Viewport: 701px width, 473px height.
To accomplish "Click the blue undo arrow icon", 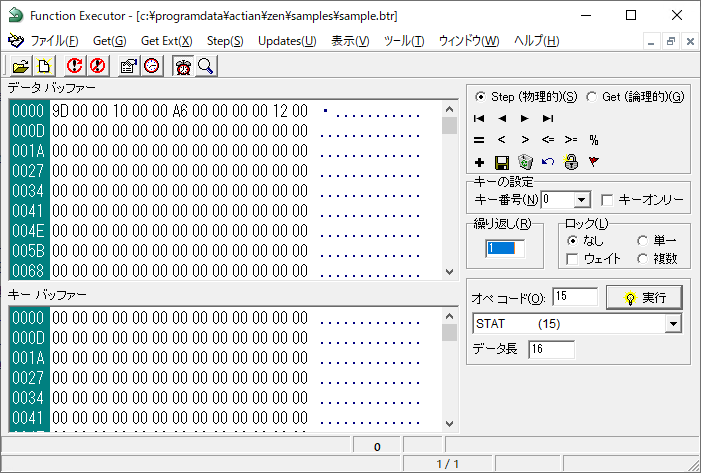I will tap(548, 161).
